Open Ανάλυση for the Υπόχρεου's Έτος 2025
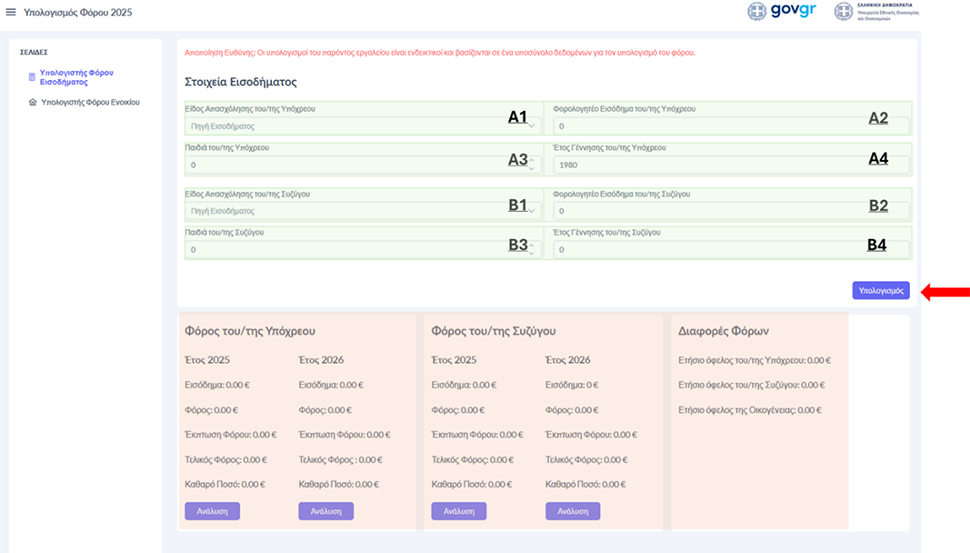The image size is (970, 553). (212, 511)
